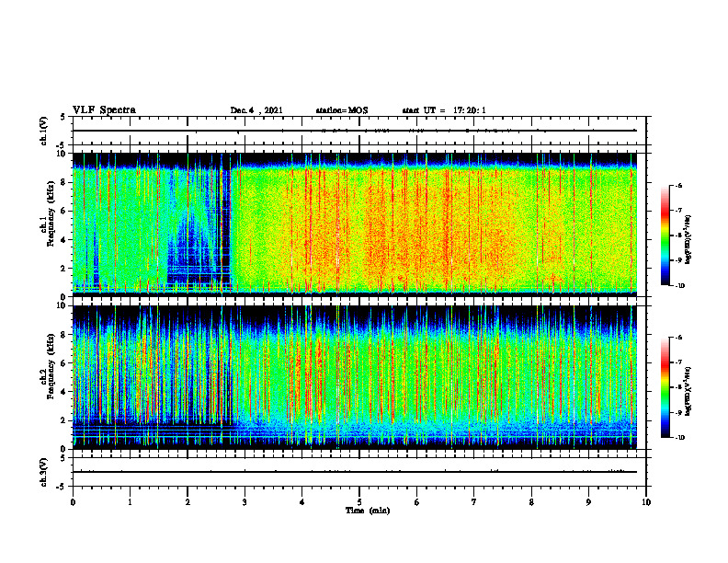Select the date text 'Dec. 4 , 2021'
Screen dimensions: 728x563
pos(256,110)
